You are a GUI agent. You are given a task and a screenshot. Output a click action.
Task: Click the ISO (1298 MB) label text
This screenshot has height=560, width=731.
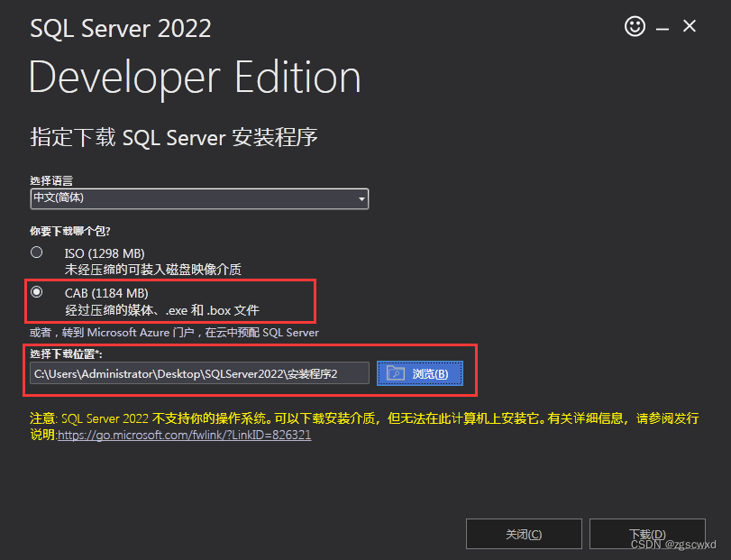pyautogui.click(x=105, y=253)
